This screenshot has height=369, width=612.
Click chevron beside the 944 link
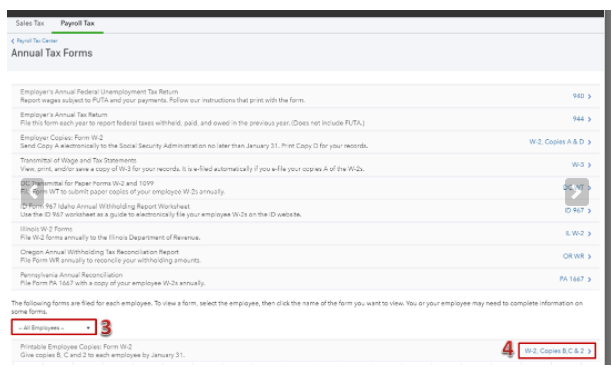tap(589, 119)
